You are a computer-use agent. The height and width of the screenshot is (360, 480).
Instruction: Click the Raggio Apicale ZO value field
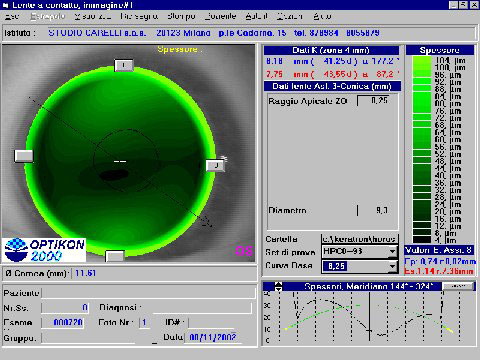[x=377, y=100]
